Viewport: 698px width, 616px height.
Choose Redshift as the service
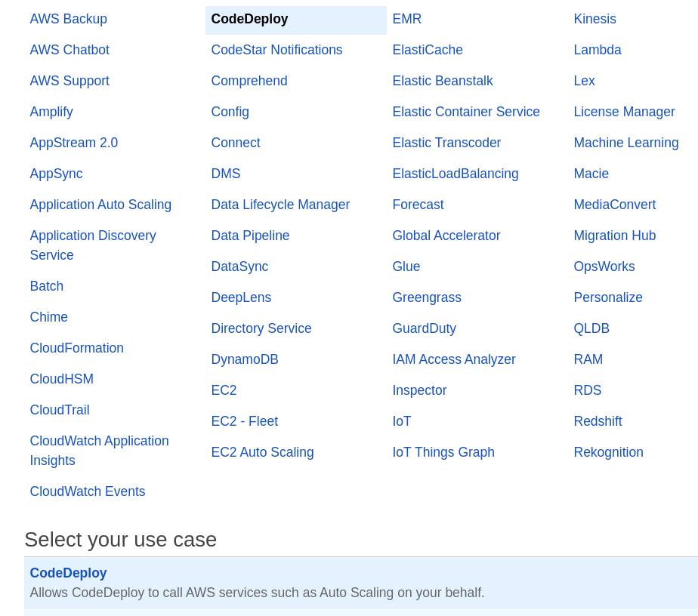click(x=598, y=421)
